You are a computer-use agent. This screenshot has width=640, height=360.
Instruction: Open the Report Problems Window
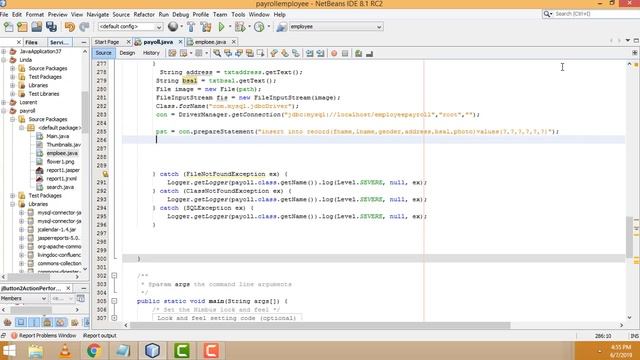43,336
